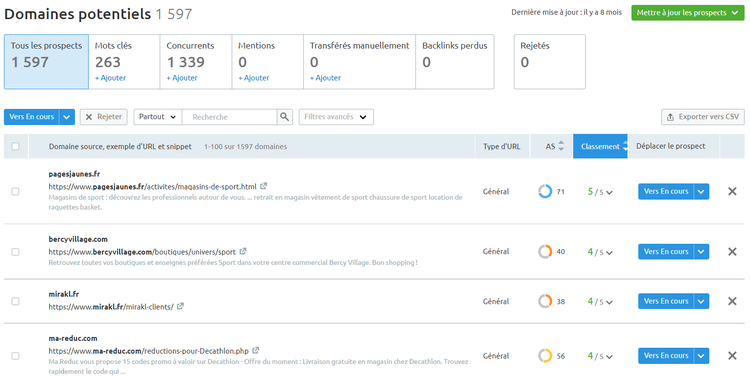The height and width of the screenshot is (386, 750).
Task: Click the Rejeter button
Action: coord(104,117)
